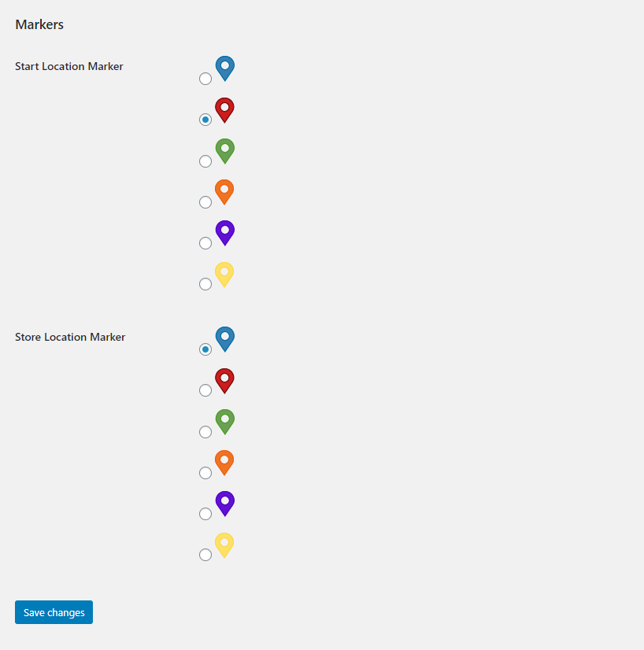Click the red marker icon under Store Location
This screenshot has width=644, height=650.
[x=224, y=380]
